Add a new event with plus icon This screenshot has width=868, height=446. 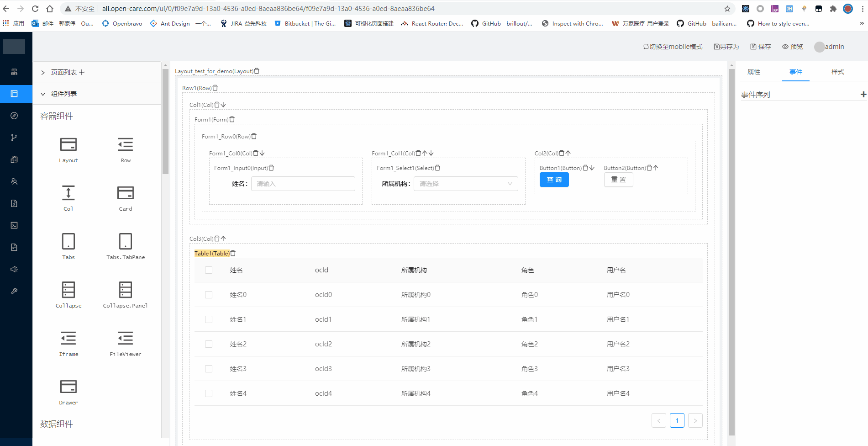[x=863, y=95]
